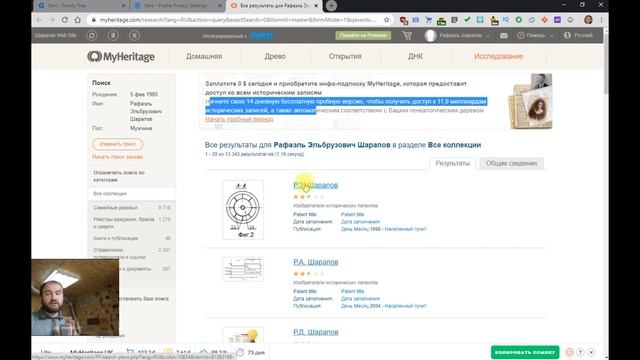The image size is (640, 360).
Task: Close the active search results tab
Action: click(x=316, y=6)
